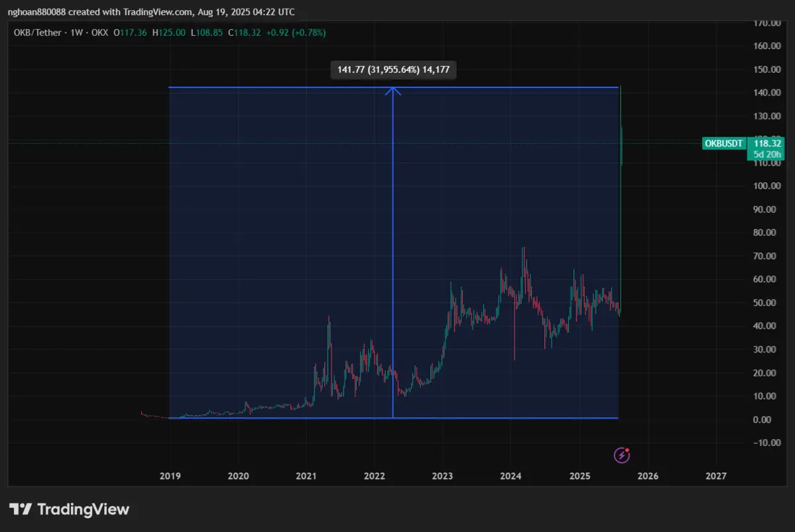Screen dimensions: 795x532
Task: Click the 2019 label on time axis
Action: (170, 476)
